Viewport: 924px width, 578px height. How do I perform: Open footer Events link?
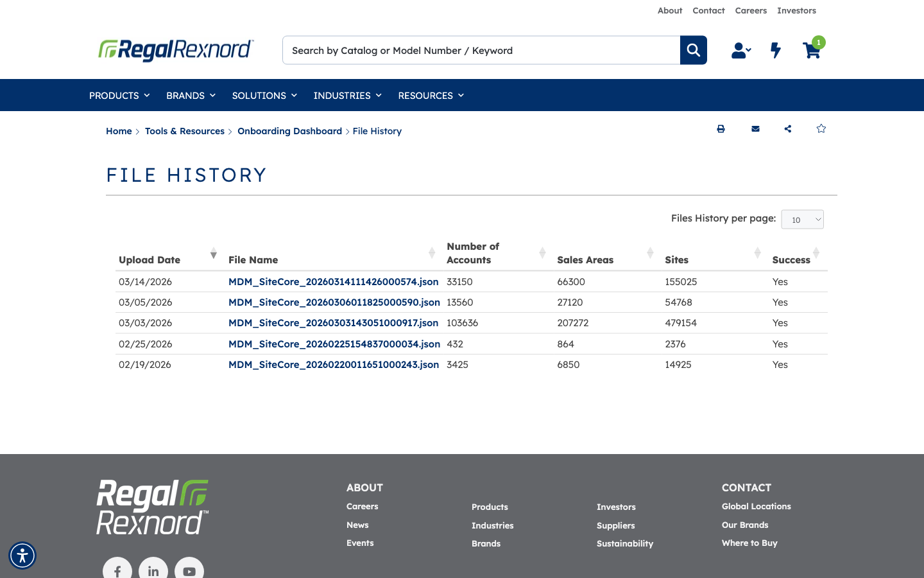pos(360,543)
